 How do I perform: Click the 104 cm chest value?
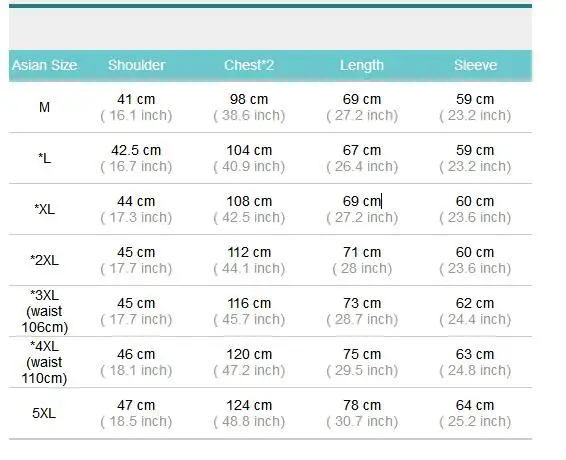(249, 150)
